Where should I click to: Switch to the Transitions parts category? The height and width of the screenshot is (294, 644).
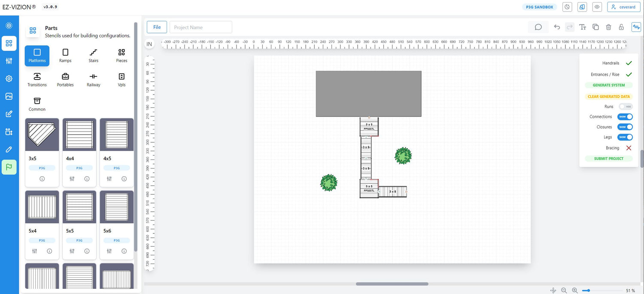37,80
